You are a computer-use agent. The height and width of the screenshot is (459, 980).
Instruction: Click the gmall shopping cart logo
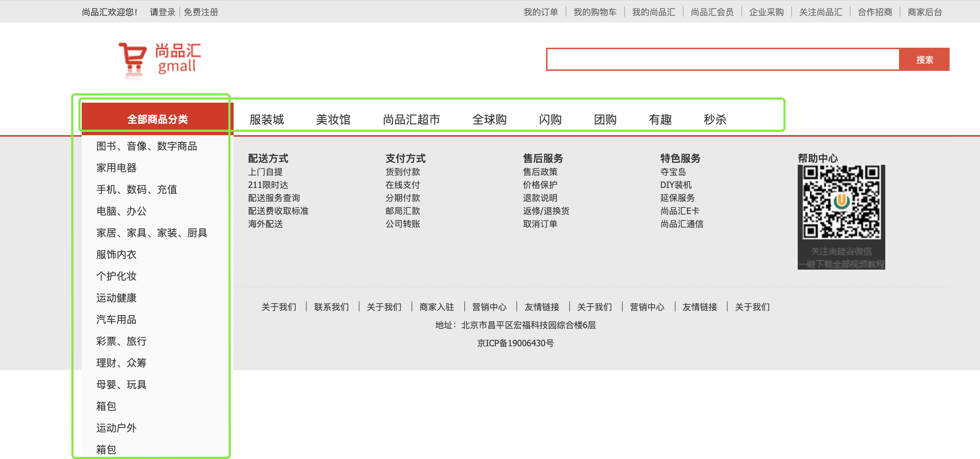[x=160, y=59]
